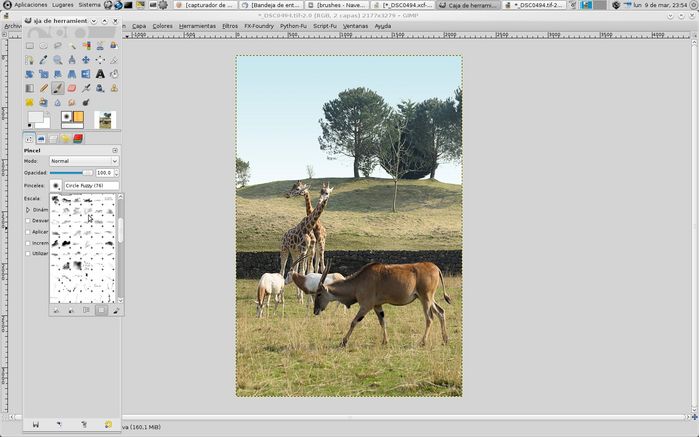Image resolution: width=699 pixels, height=437 pixels.
Task: Expand the Dinámica section triangle
Action: pyautogui.click(x=28, y=210)
